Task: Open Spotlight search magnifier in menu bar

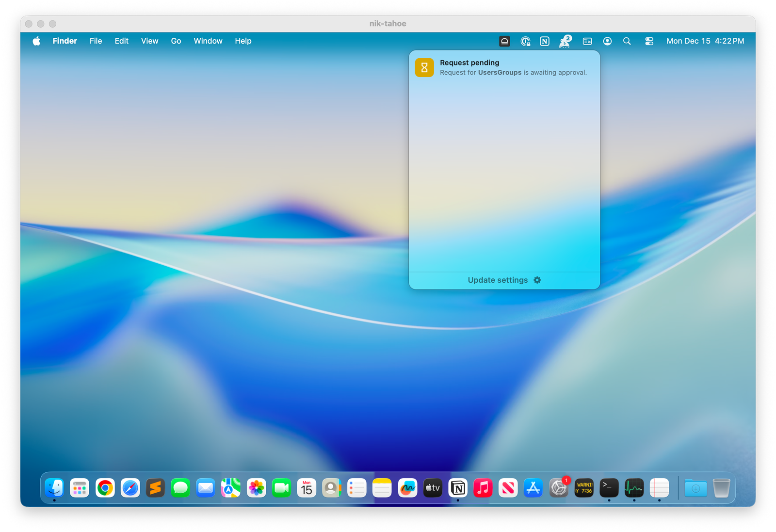Action: tap(627, 41)
